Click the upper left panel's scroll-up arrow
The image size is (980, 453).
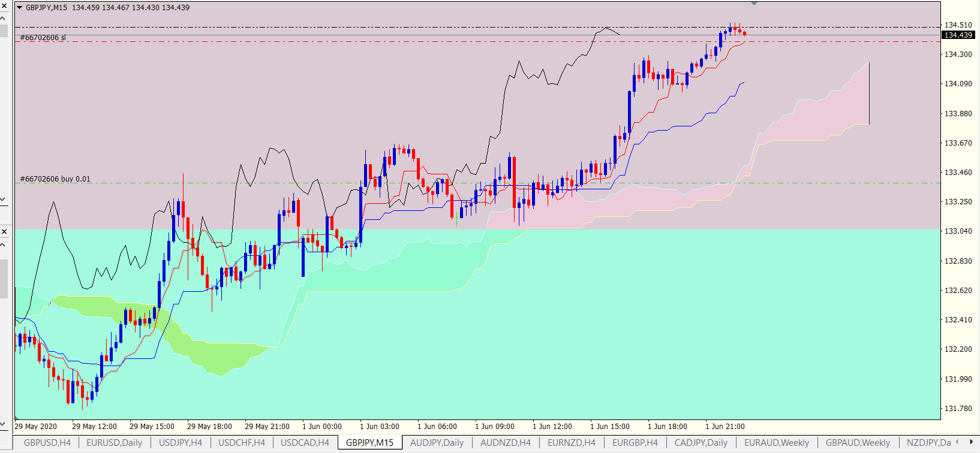(x=4, y=17)
